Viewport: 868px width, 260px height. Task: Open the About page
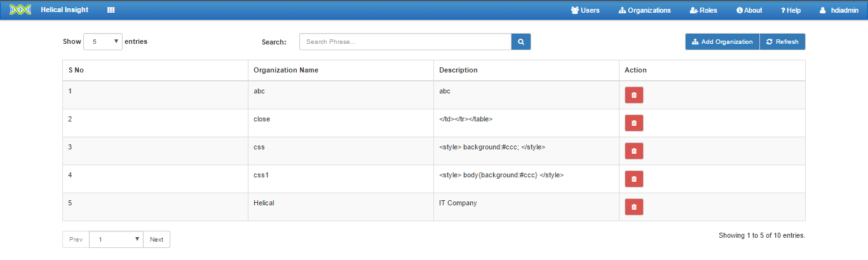pyautogui.click(x=749, y=10)
